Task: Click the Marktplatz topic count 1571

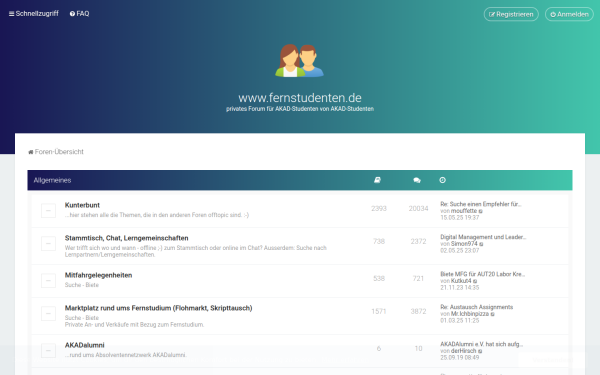Action: click(x=379, y=311)
